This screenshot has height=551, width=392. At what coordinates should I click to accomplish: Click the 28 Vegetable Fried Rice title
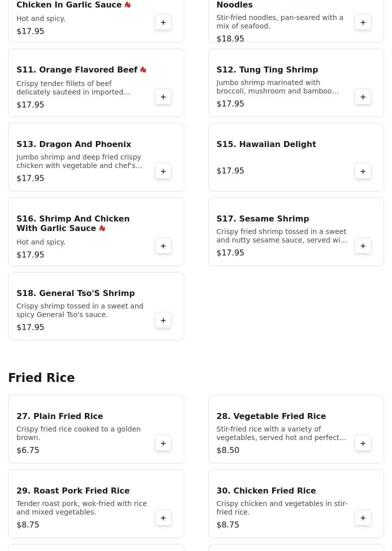click(x=271, y=416)
